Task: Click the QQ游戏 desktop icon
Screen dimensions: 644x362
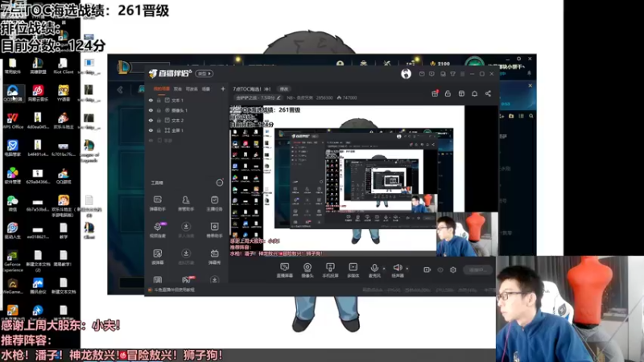Action: 64,175
